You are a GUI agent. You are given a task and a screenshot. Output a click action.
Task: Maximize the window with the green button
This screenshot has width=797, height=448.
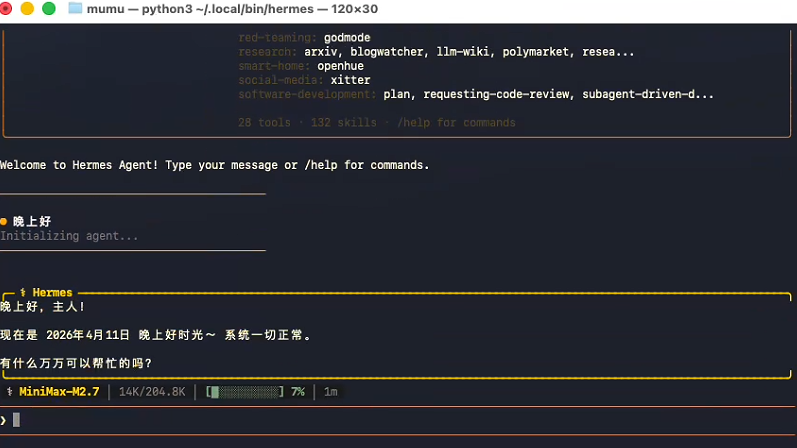pos(48,9)
